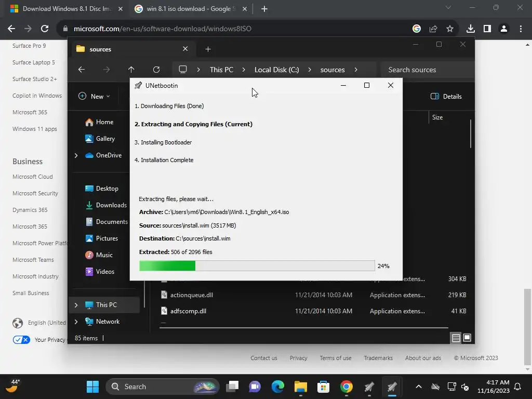
Task: Click Google icon in address bar
Action: point(417,29)
